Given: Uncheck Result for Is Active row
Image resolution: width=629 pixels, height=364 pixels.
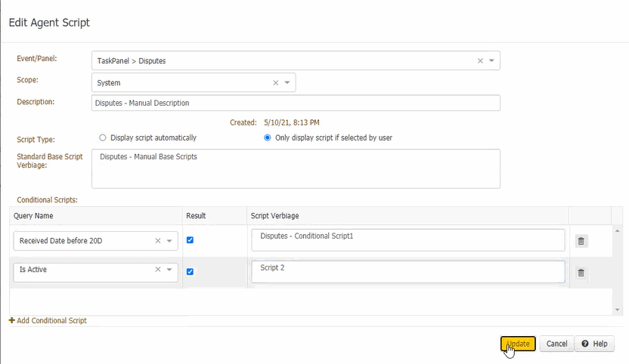Looking at the screenshot, I should (191, 272).
